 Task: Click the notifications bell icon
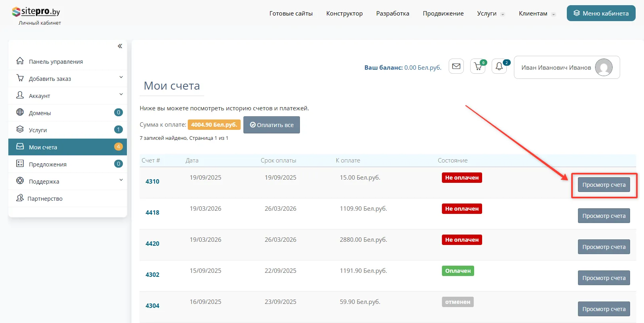499,67
